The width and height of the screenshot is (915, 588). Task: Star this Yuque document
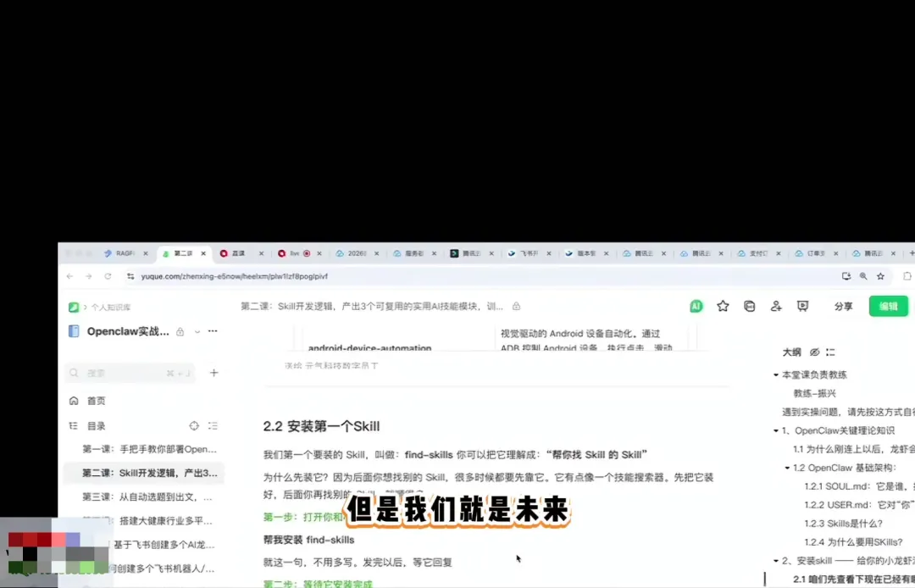click(723, 306)
